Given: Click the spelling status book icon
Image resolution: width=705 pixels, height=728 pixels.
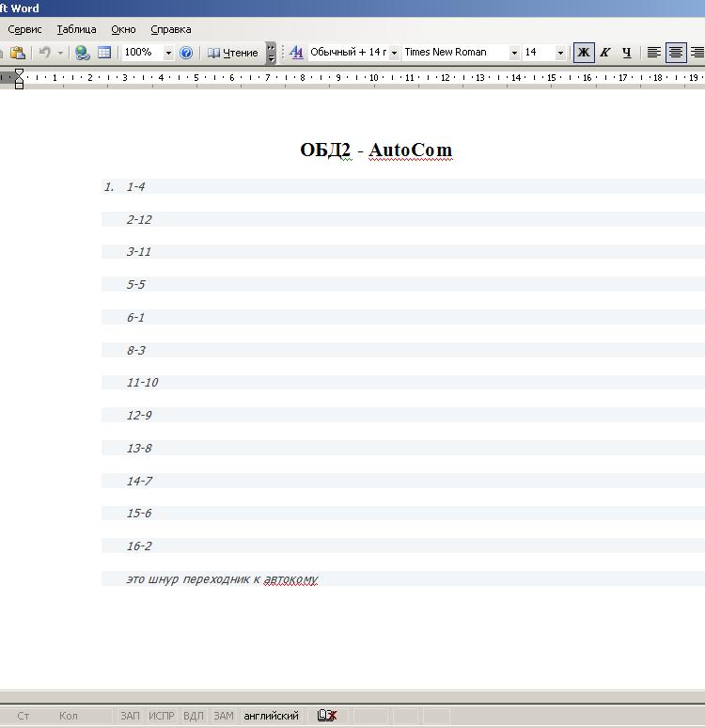Looking at the screenshot, I should pyautogui.click(x=327, y=716).
